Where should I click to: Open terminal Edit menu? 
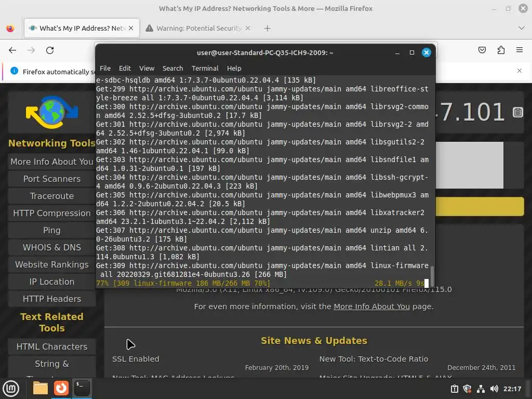[x=125, y=68]
